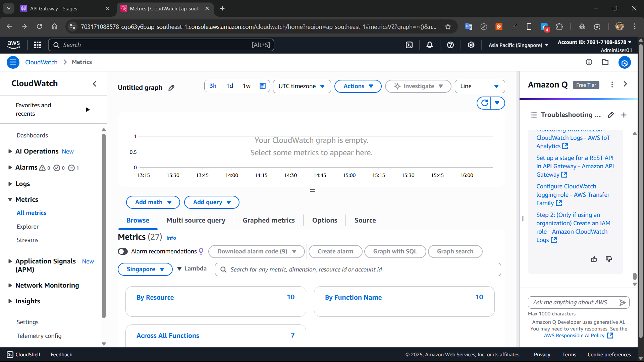The height and width of the screenshot is (362, 644).
Task: Open the Asia Pacific (Singapore) region selector
Action: pyautogui.click(x=518, y=45)
